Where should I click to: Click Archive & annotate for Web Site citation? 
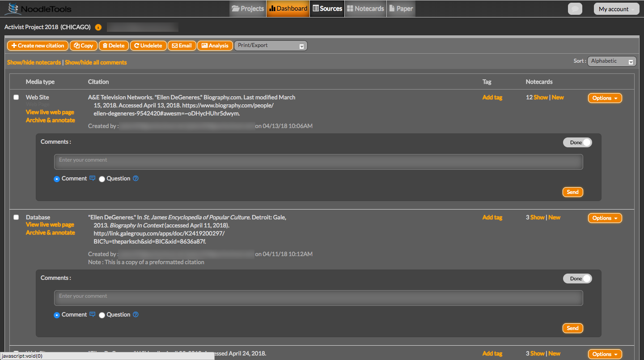click(x=51, y=120)
